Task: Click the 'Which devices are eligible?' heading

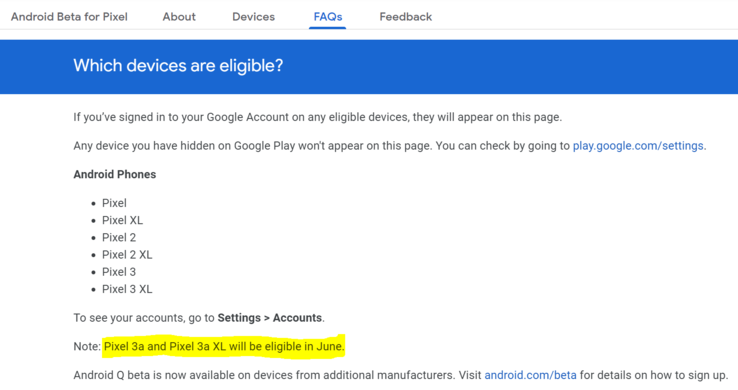Action: coord(178,65)
